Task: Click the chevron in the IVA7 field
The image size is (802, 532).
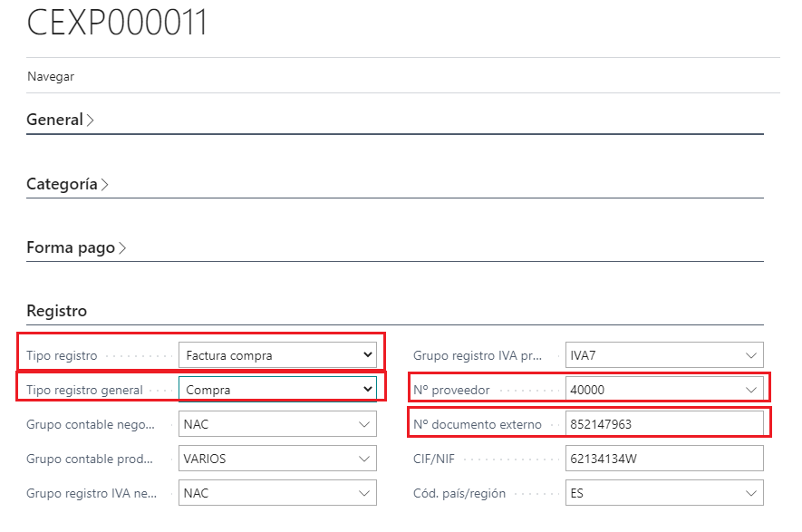Action: coord(751,355)
